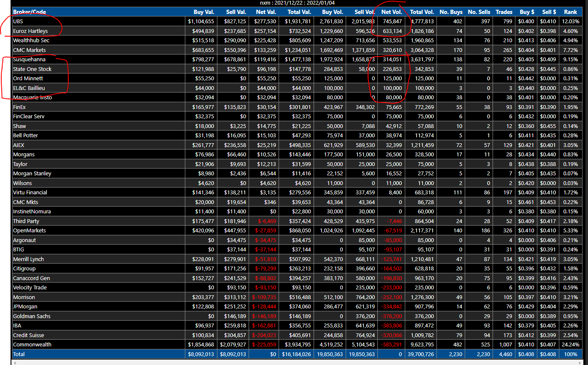Sort by Sell Vol. column header
Screen dimensions: 588x365
(x=365, y=12)
